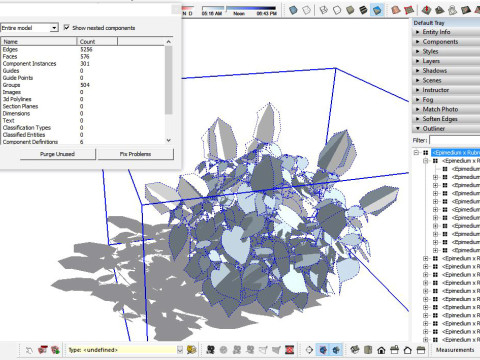Toggle Display Section Planes

pos(323,350)
